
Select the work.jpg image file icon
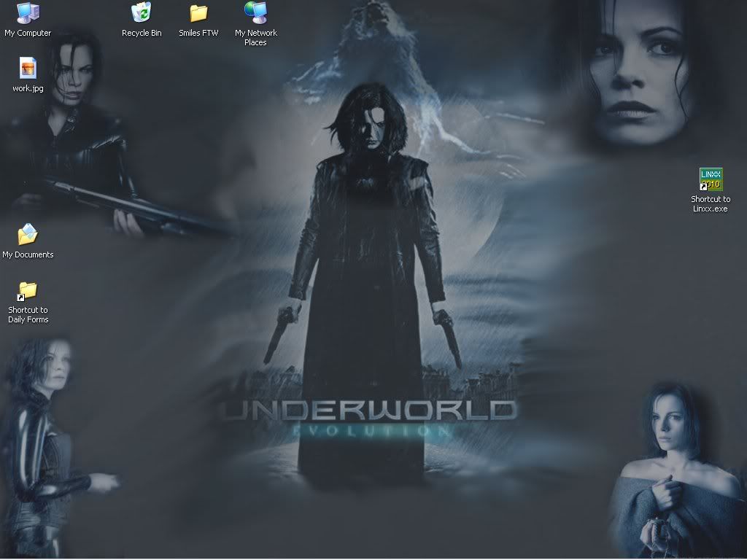pyautogui.click(x=28, y=68)
